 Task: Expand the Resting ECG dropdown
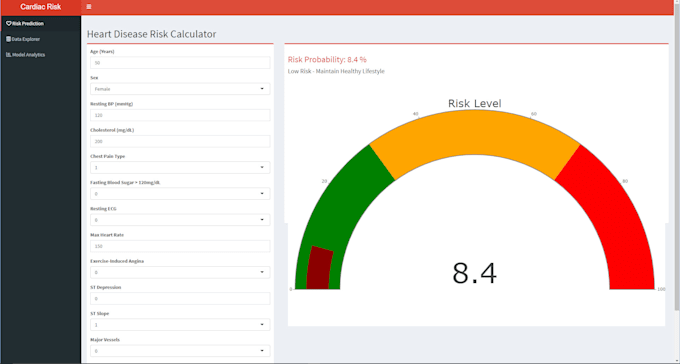click(180, 220)
